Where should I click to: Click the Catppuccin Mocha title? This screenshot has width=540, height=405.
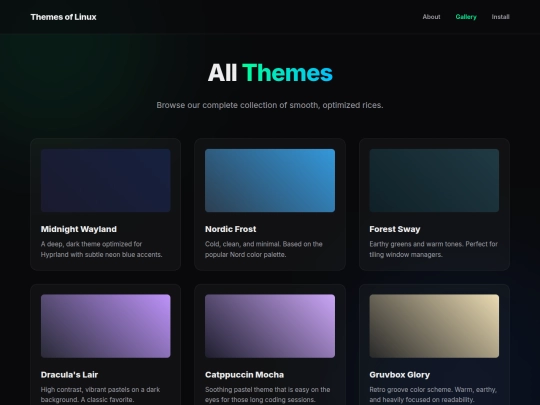[x=244, y=375]
